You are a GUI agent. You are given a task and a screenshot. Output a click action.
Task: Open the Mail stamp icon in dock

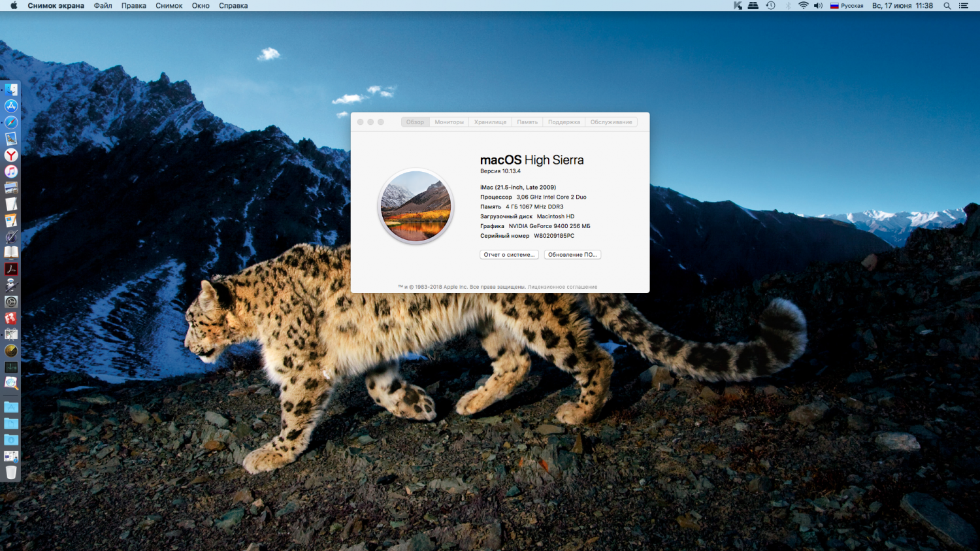pos(11,139)
